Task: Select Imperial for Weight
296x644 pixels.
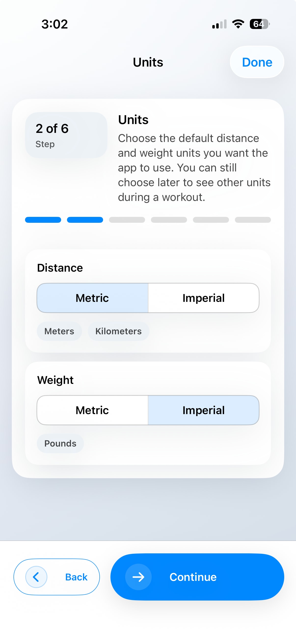Action: click(x=203, y=410)
